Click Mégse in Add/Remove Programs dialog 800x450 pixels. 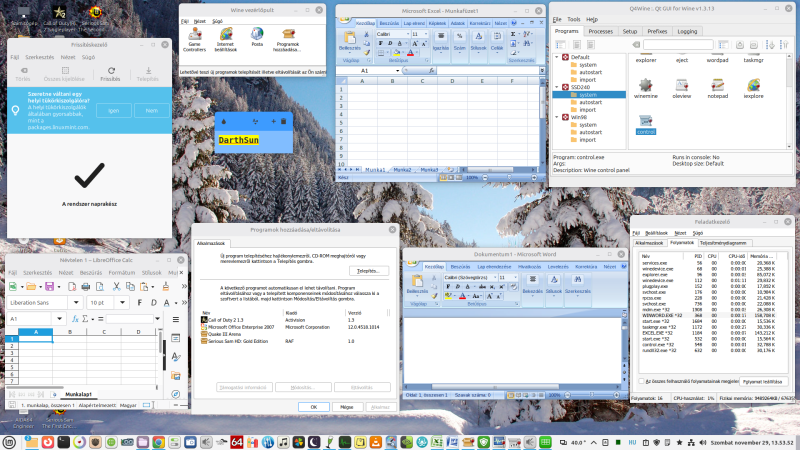[346, 407]
